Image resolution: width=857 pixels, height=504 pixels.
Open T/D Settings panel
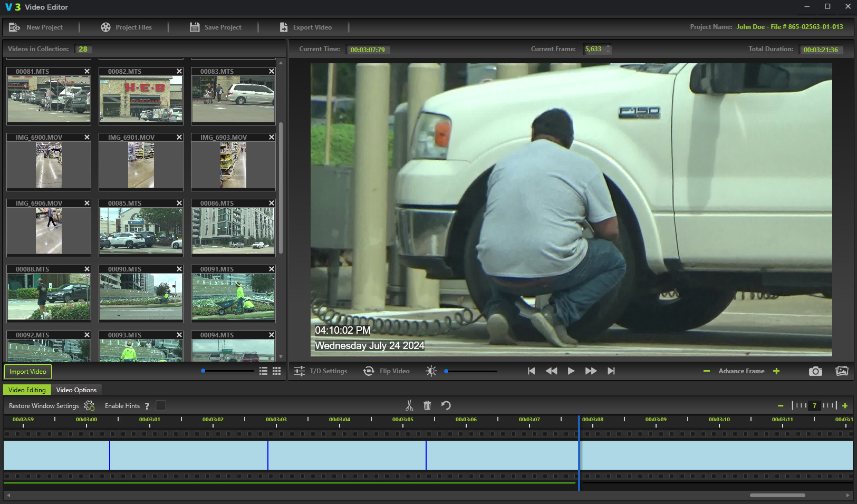[x=321, y=371]
